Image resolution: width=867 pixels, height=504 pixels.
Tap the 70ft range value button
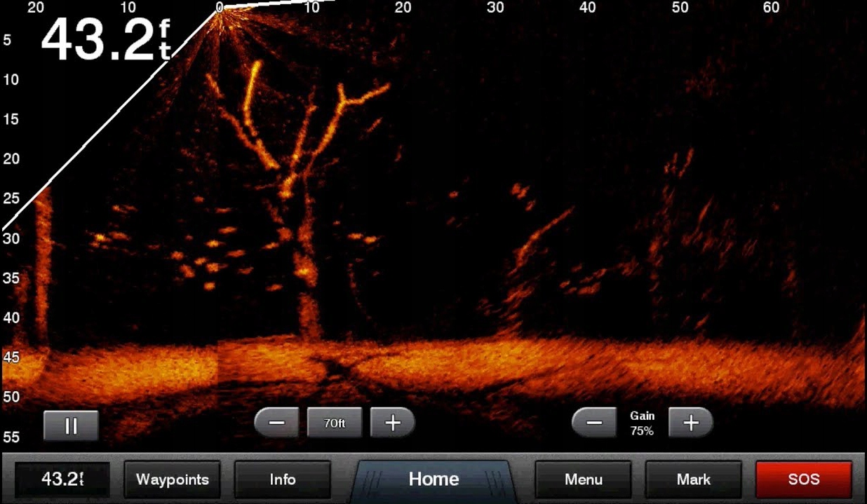coord(335,423)
